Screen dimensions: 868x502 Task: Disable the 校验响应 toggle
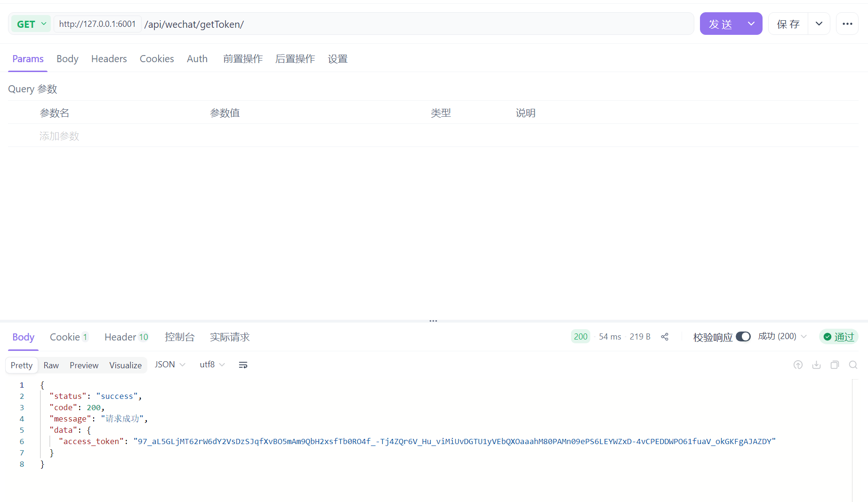(x=743, y=337)
